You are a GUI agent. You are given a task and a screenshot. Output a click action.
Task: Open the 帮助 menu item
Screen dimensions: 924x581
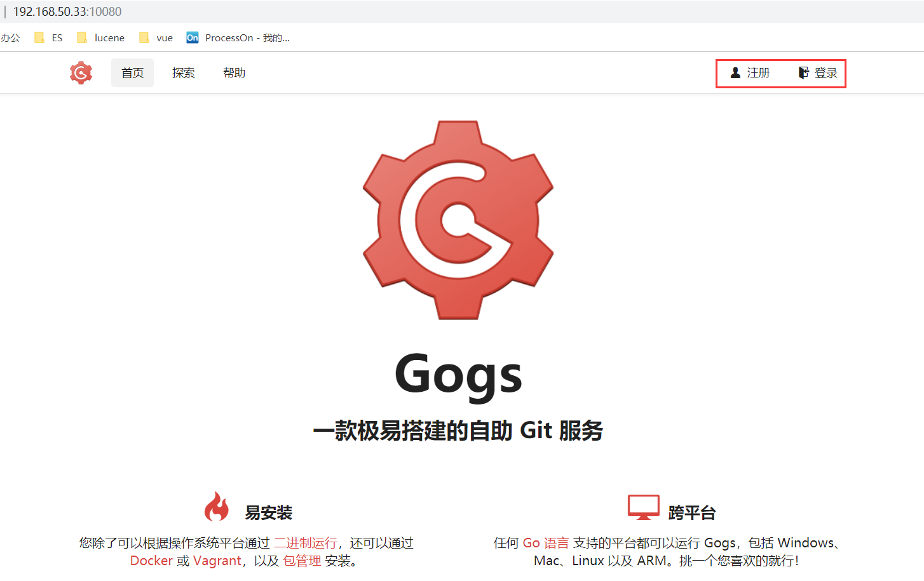(x=233, y=72)
